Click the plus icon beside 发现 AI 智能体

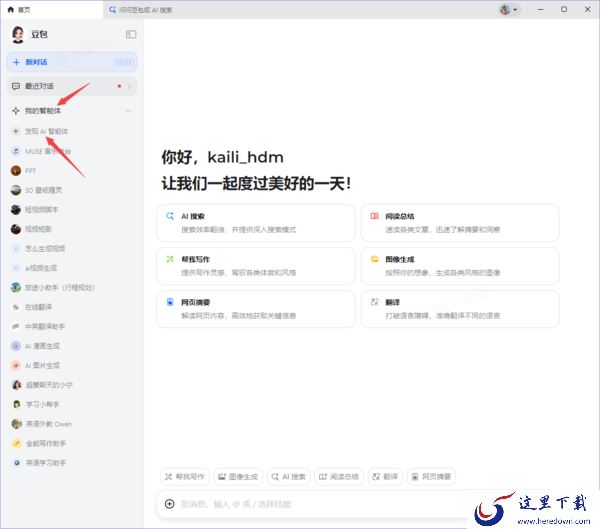click(16, 131)
